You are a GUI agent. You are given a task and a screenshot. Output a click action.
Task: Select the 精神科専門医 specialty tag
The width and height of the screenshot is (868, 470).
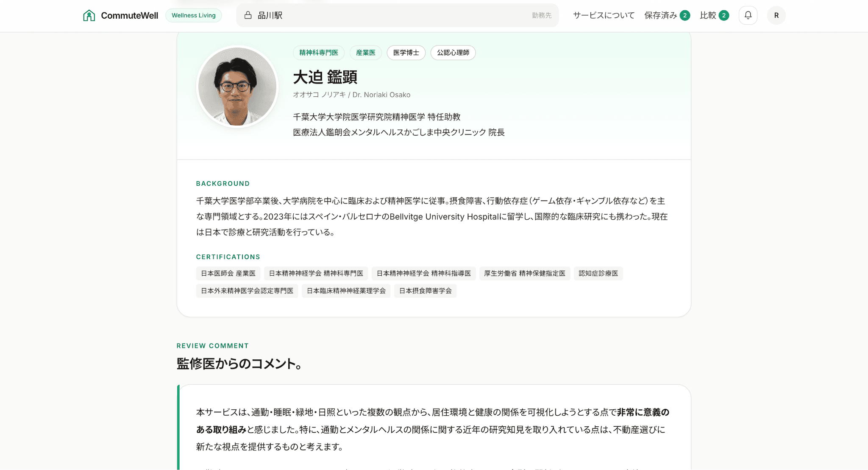tap(318, 53)
